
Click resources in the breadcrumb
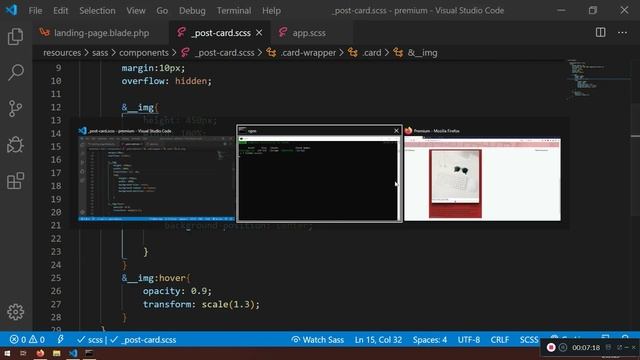tap(62, 53)
